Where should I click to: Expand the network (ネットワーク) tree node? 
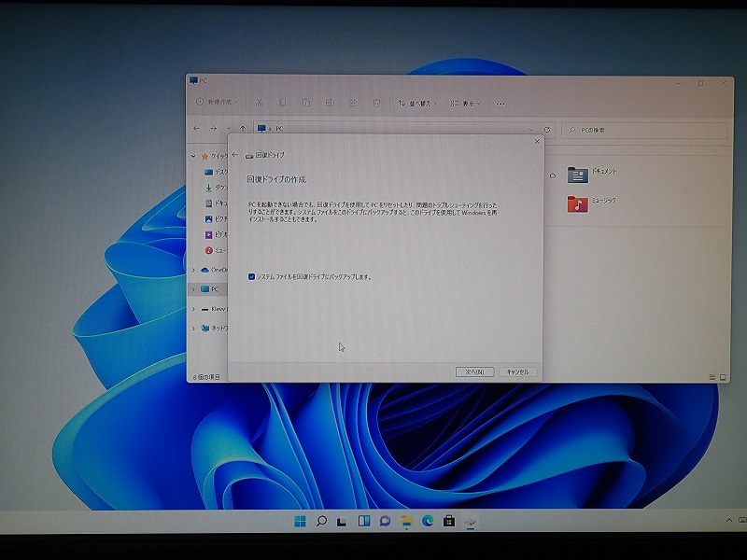pyautogui.click(x=193, y=329)
